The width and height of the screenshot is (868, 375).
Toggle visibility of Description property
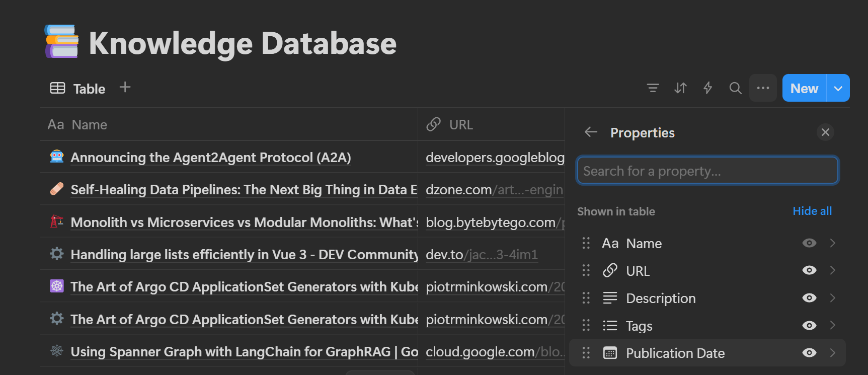(809, 298)
